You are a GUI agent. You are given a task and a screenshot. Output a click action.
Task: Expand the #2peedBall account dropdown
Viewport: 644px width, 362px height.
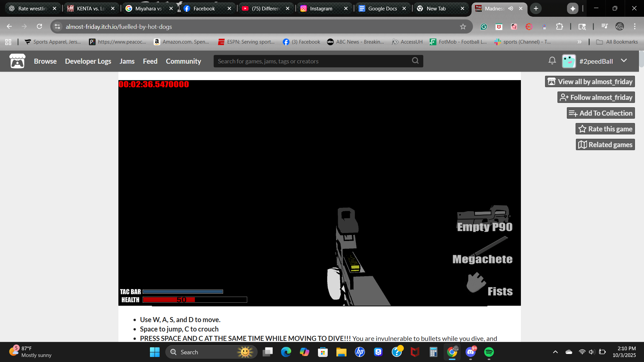coord(624,61)
